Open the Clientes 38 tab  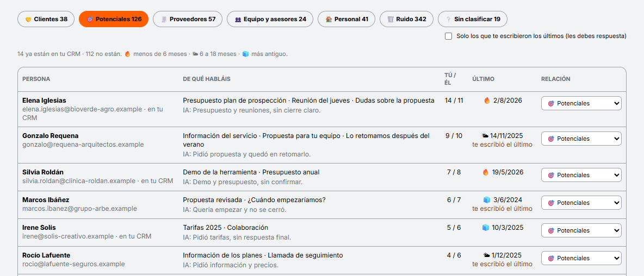coord(46,19)
